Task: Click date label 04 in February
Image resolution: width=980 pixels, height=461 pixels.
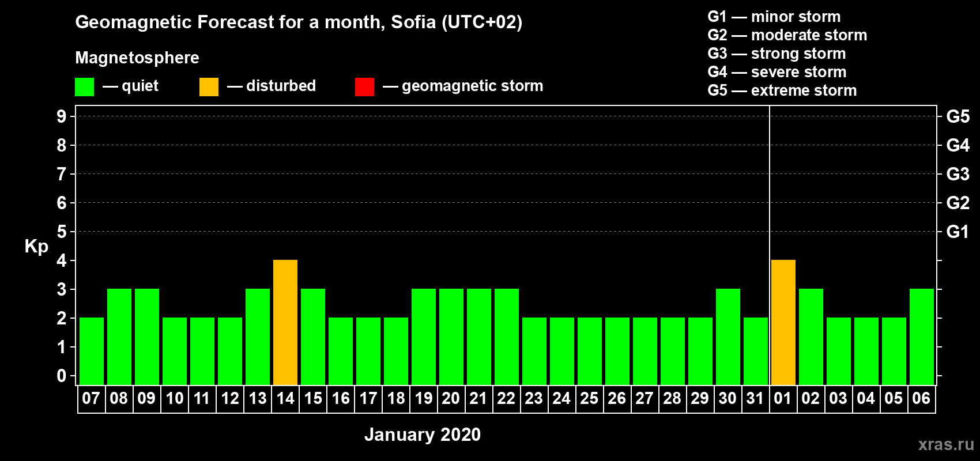Action: point(866,398)
